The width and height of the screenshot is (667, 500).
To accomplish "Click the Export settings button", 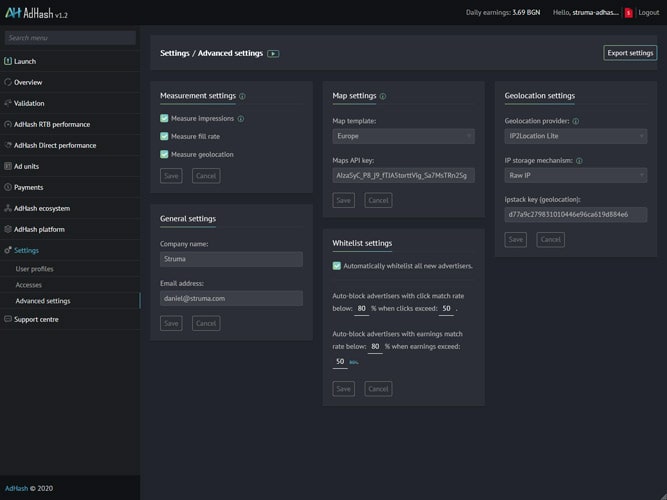I will pyautogui.click(x=630, y=53).
